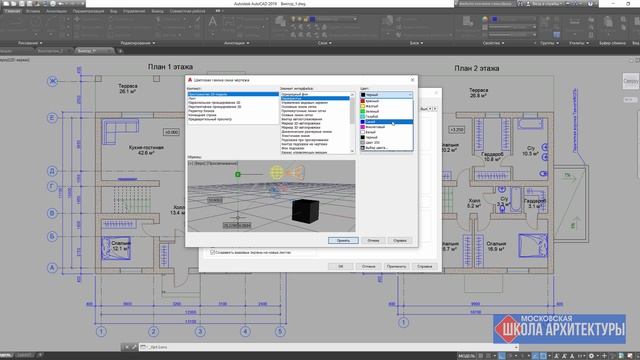Click the command line customize wrench icon
The image size is (640, 360).
[x=133, y=347]
